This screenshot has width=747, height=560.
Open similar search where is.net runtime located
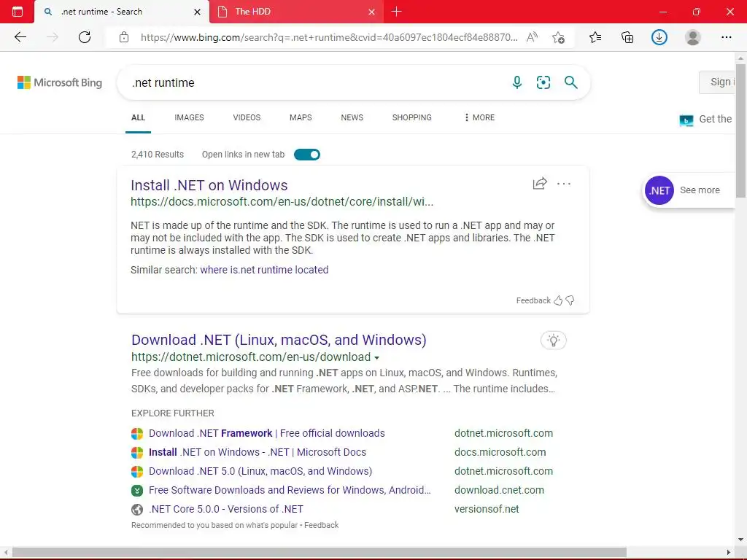point(264,270)
